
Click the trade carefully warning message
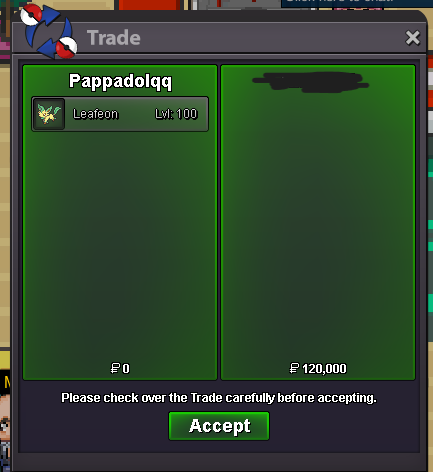pos(219,398)
